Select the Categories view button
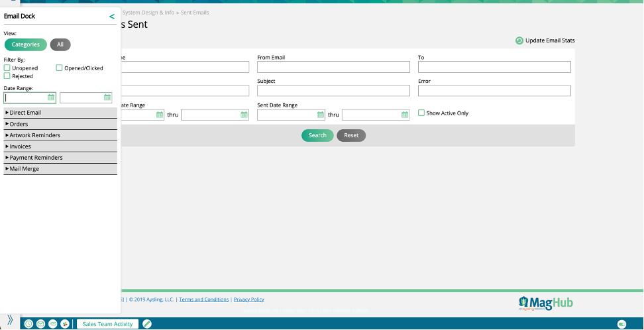This screenshot has height=330, width=644. pos(26,45)
